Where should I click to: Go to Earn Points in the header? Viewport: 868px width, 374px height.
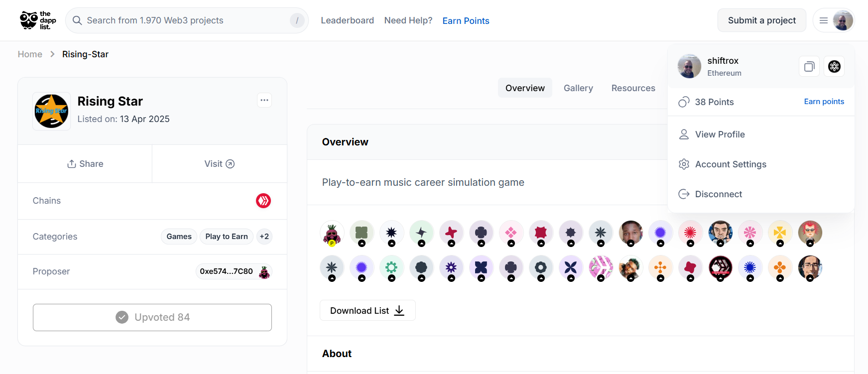[466, 21]
